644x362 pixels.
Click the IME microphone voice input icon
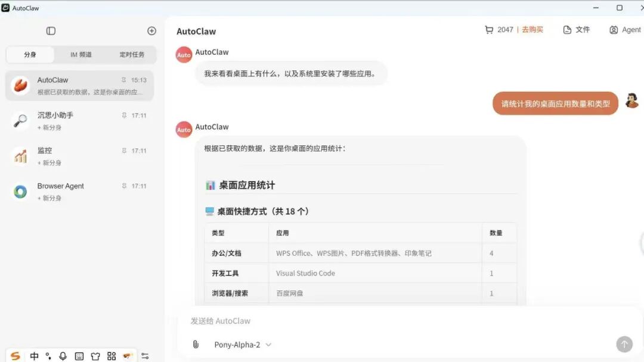tap(63, 356)
